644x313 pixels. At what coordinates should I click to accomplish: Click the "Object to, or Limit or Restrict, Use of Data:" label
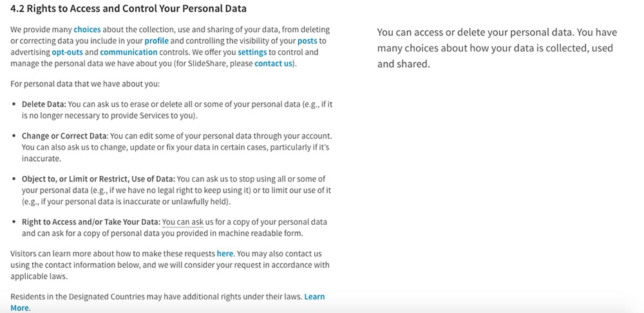coord(99,179)
